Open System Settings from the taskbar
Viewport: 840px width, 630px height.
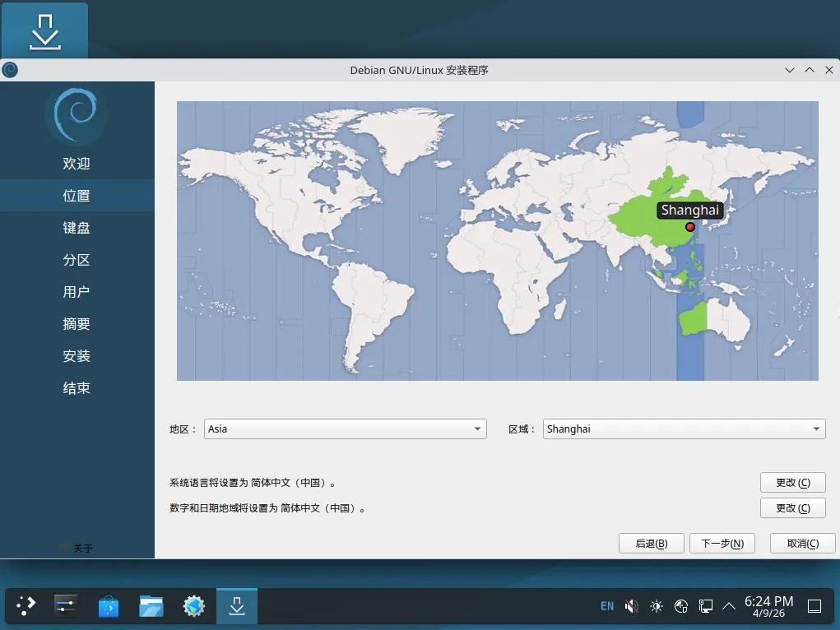point(66,606)
